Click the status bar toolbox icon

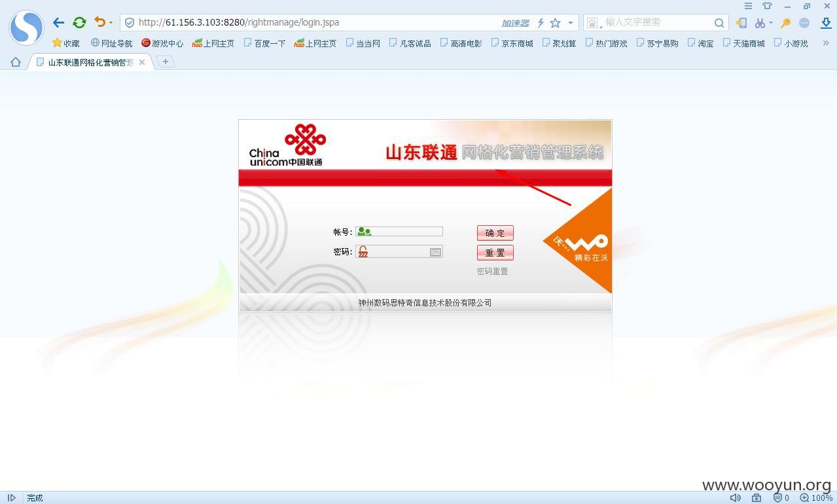click(x=757, y=498)
